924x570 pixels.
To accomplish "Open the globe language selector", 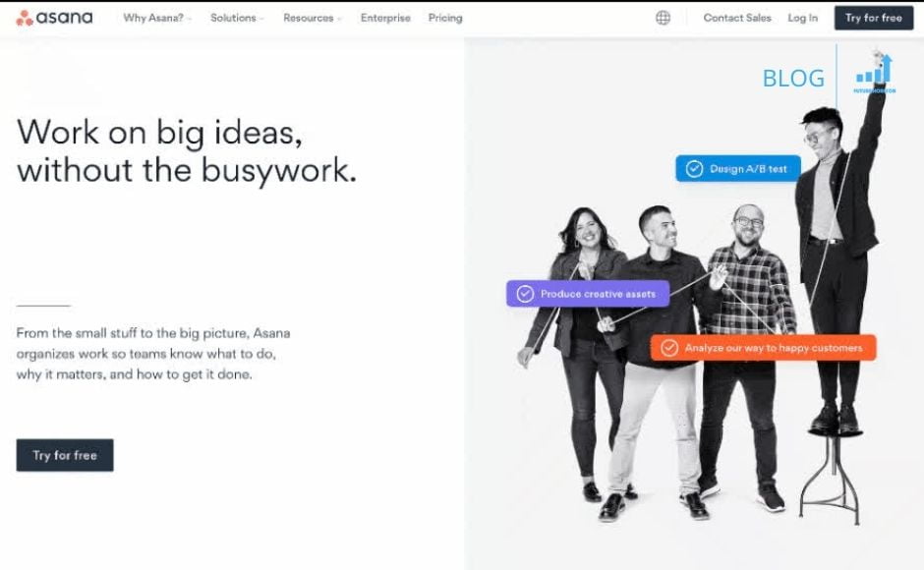I will tap(663, 18).
